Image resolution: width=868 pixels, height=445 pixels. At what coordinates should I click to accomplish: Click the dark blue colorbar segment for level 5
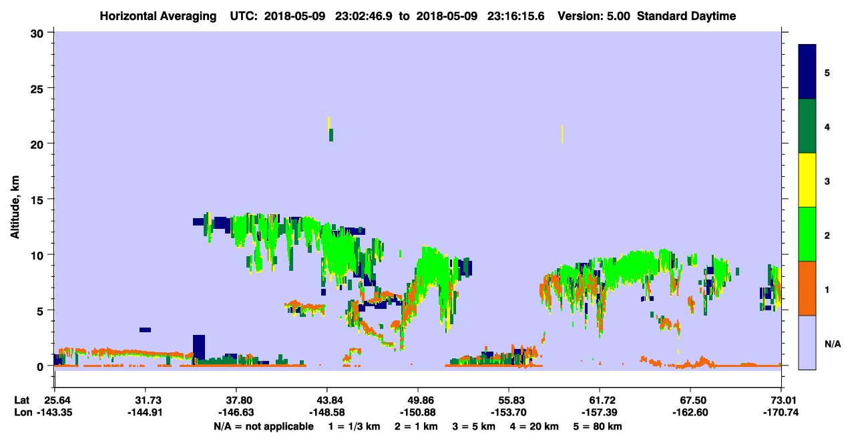click(x=807, y=72)
